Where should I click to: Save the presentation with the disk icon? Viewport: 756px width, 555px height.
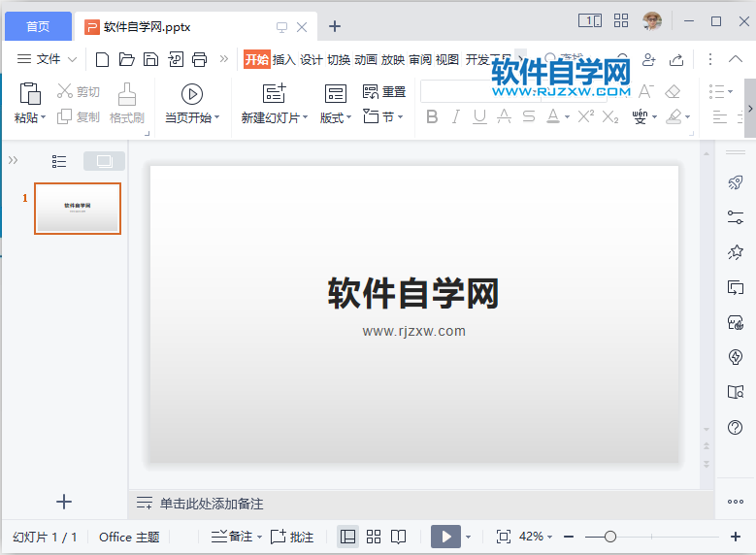tap(151, 59)
